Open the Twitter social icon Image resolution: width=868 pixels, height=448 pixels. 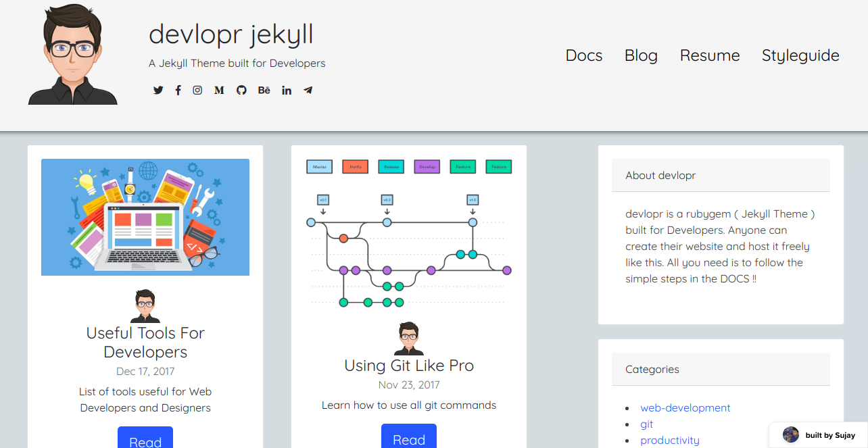tap(158, 90)
